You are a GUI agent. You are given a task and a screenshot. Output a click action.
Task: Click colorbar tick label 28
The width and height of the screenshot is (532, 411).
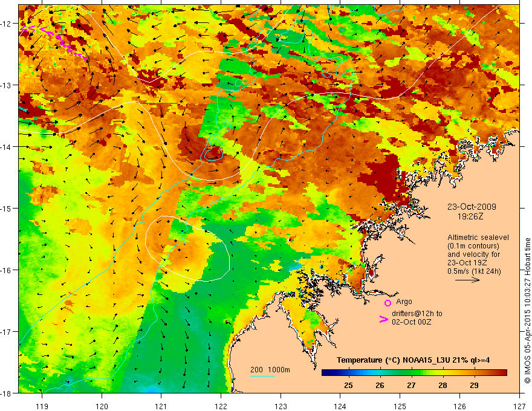coord(443,385)
